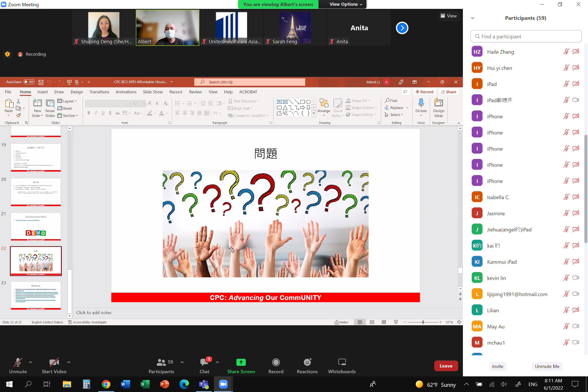Open video options caret next to Start Video
Image resolution: width=588 pixels, height=392 pixels.
tap(69, 362)
